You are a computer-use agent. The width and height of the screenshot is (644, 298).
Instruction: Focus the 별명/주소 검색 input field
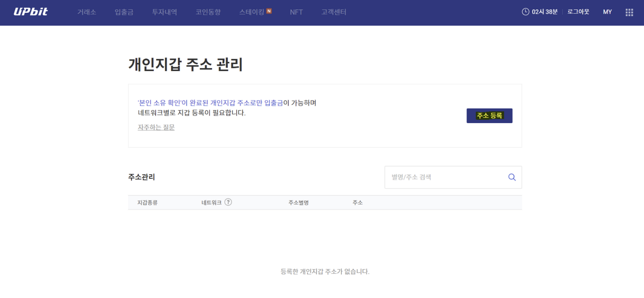coord(445,177)
